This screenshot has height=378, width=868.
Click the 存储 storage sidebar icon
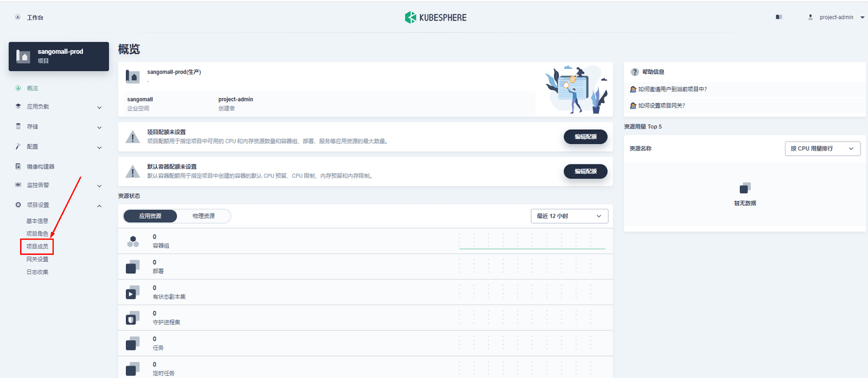pos(18,126)
